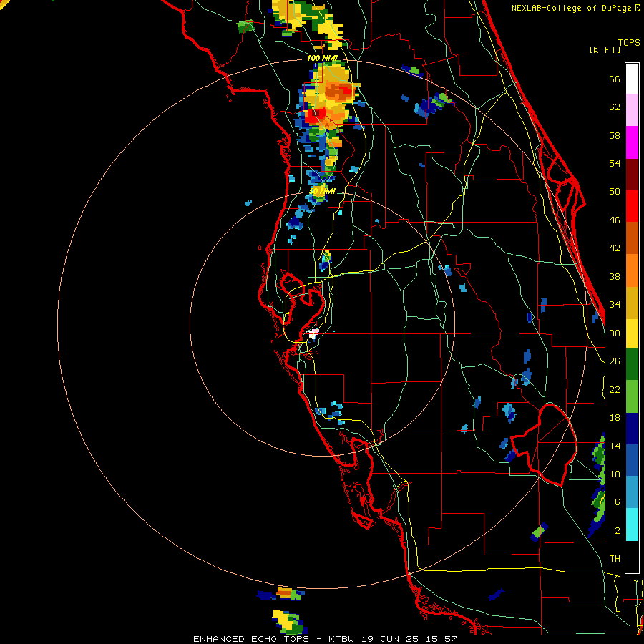Viewport: 644px width, 644px height.
Task: Click the white-pink echo at the radar site
Action: tap(313, 333)
